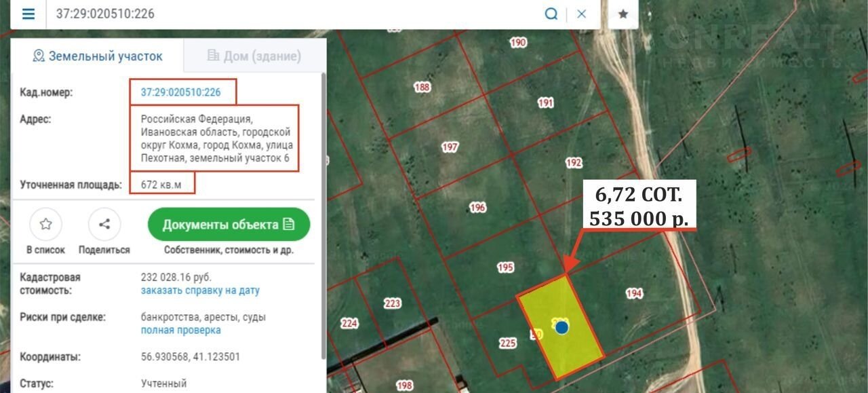This screenshot has height=393, width=868.
Task: Click the Share (Поделиться) icon
Action: 104,225
